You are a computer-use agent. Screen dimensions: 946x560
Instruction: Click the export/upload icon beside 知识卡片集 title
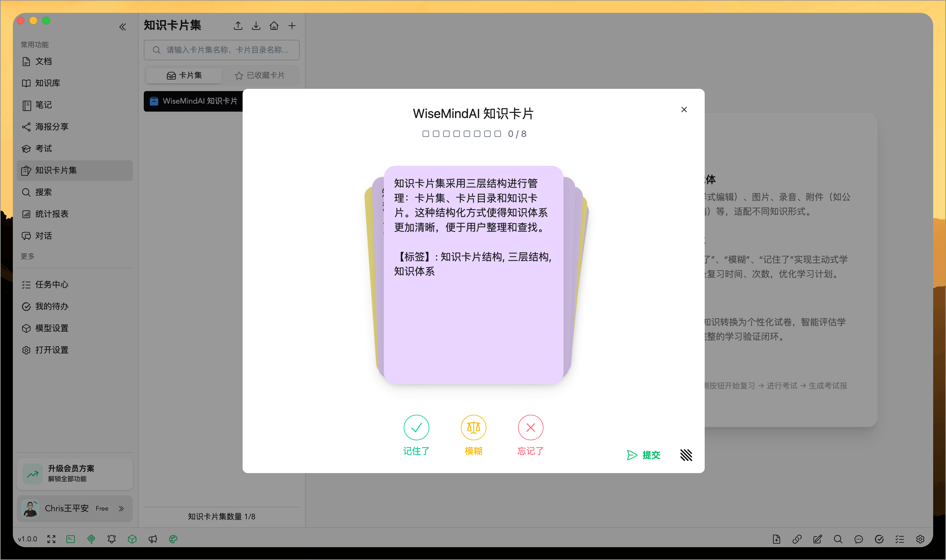coord(238,25)
